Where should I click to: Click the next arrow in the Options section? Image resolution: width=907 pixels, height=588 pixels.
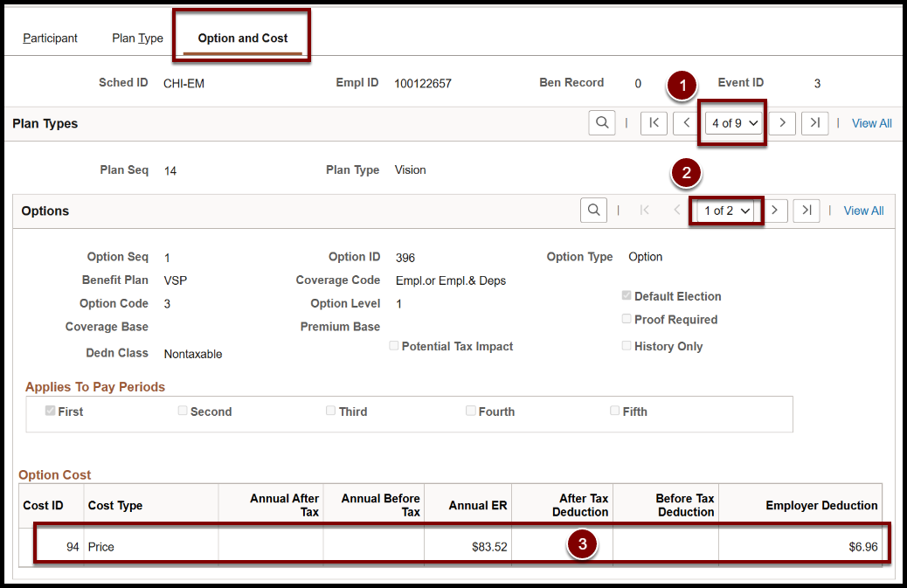774,211
